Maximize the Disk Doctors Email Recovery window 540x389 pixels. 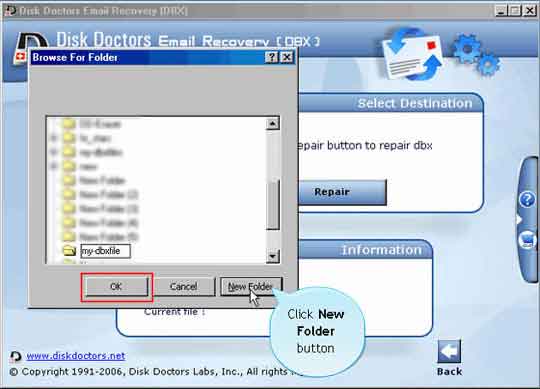point(515,11)
